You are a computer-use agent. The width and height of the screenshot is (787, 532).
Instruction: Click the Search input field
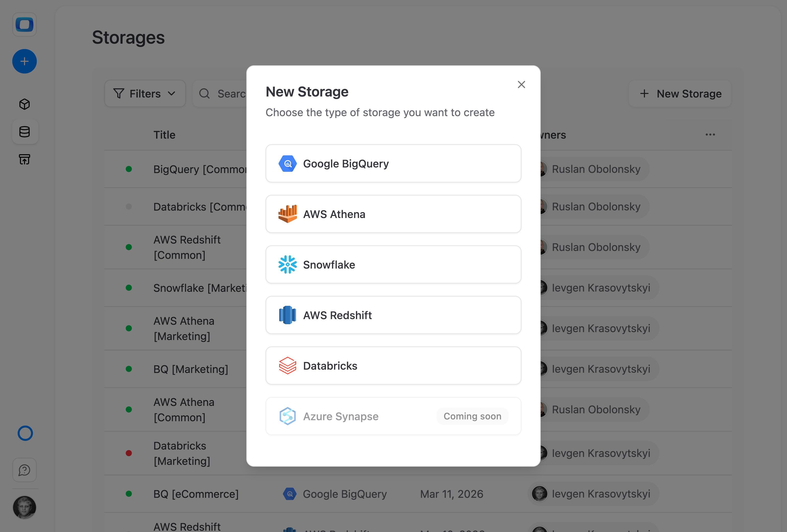pyautogui.click(x=220, y=93)
